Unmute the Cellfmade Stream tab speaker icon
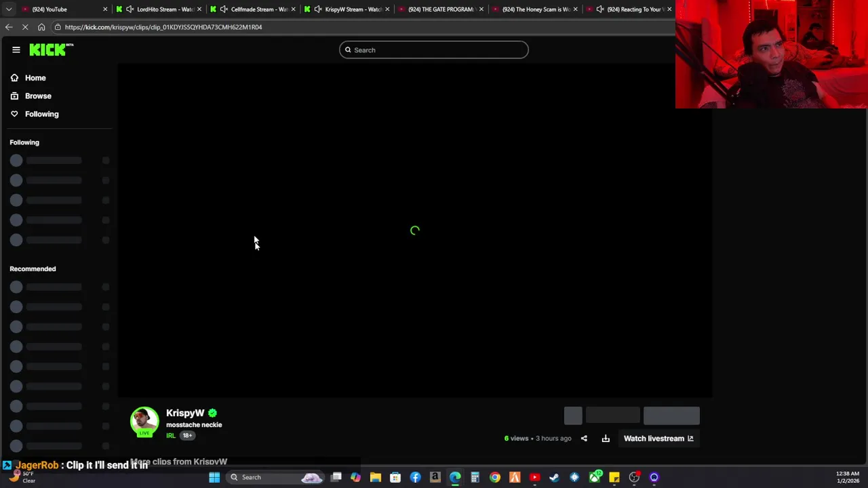This screenshot has width=868, height=488. tap(224, 9)
